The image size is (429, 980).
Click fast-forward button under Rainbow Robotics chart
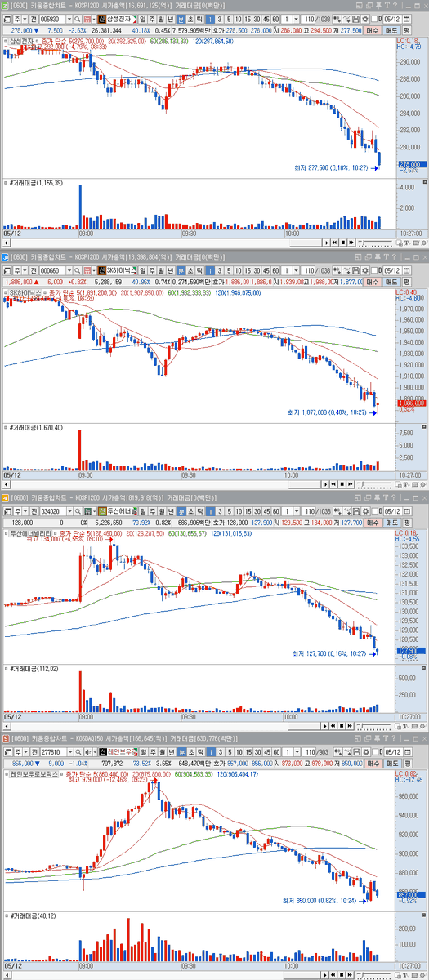click(350, 974)
